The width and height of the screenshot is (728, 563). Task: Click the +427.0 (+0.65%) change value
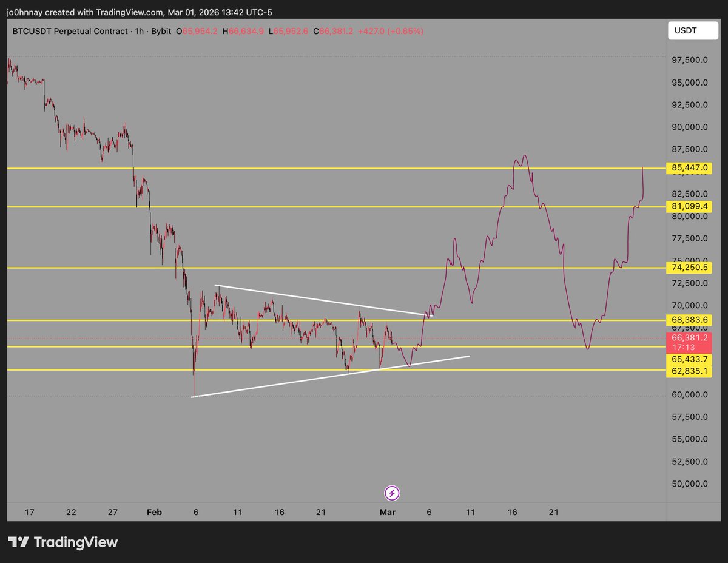click(391, 31)
